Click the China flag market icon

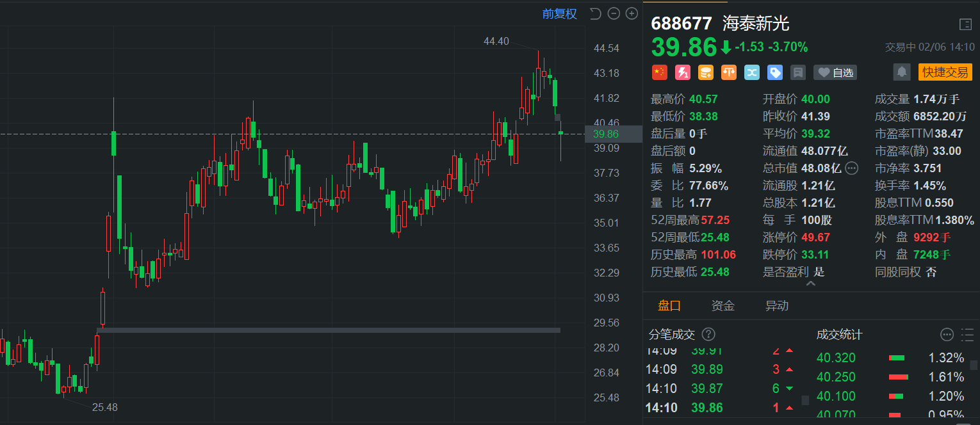click(660, 72)
